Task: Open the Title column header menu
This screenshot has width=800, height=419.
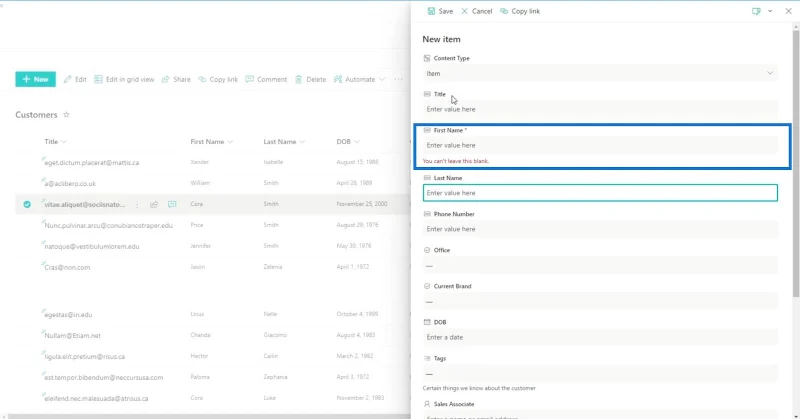Action: point(55,142)
